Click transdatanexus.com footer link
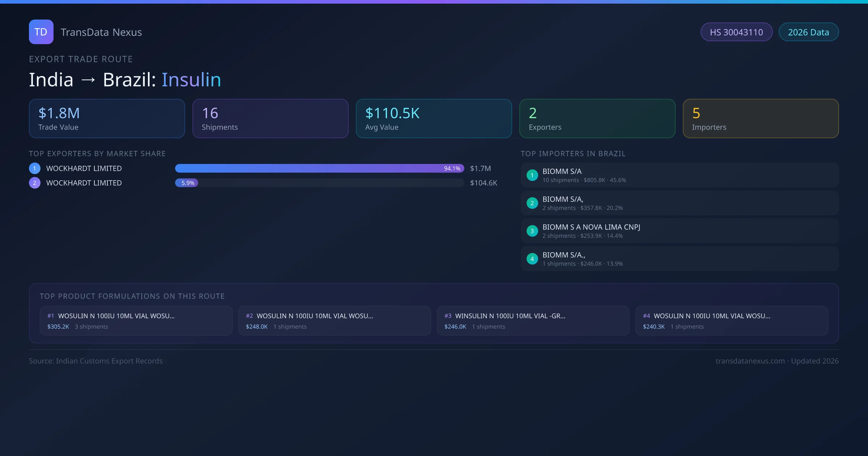This screenshot has height=456, width=868. (x=750, y=361)
